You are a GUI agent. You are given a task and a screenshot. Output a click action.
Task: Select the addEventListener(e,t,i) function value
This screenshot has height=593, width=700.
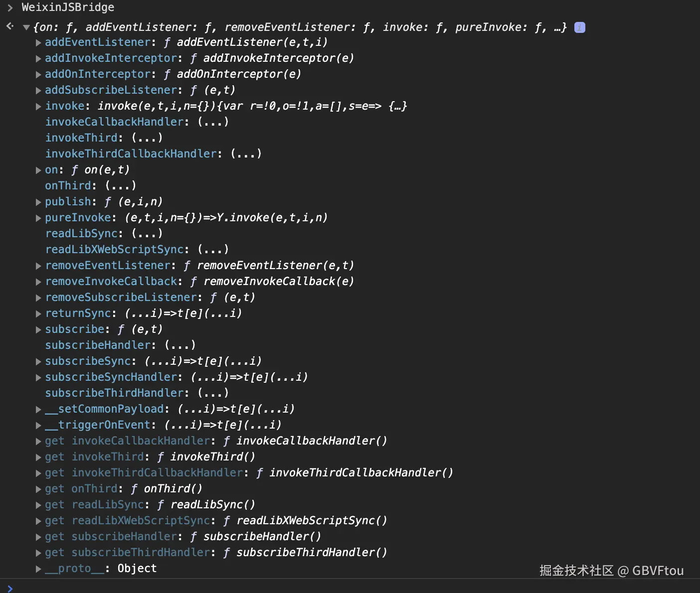(x=246, y=42)
